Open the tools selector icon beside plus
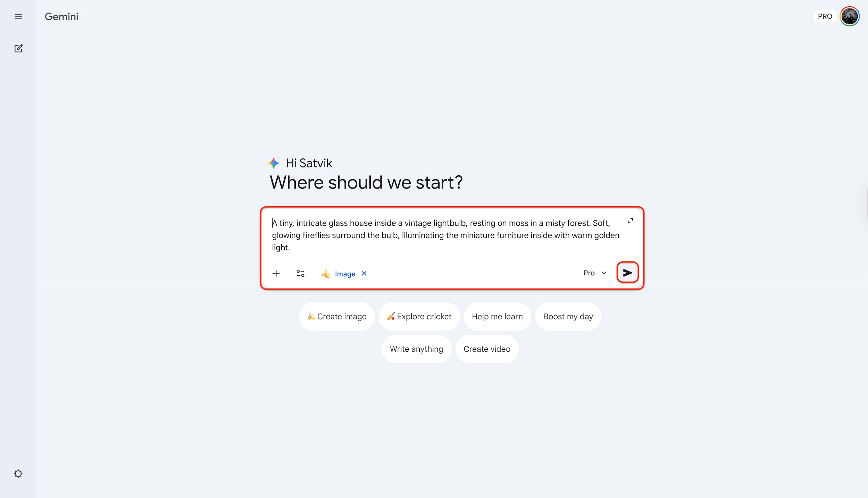868x498 pixels. tap(300, 273)
